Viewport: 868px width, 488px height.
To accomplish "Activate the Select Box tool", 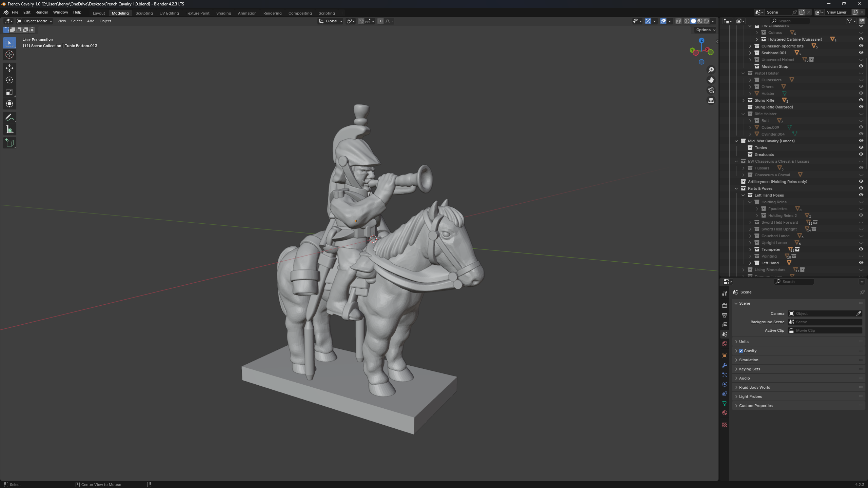I will click(x=9, y=43).
